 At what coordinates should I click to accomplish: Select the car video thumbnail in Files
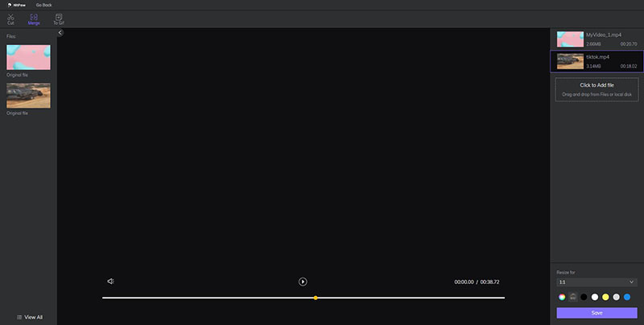[x=28, y=96]
